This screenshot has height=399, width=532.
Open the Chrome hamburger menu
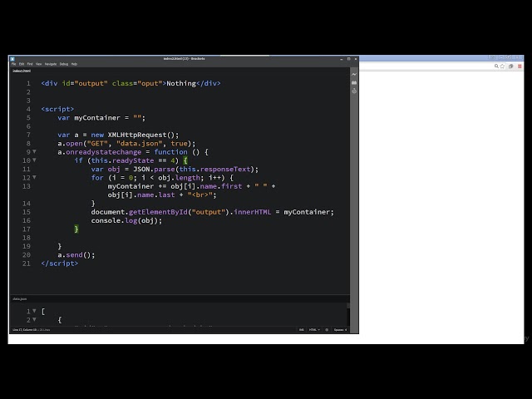[x=520, y=66]
